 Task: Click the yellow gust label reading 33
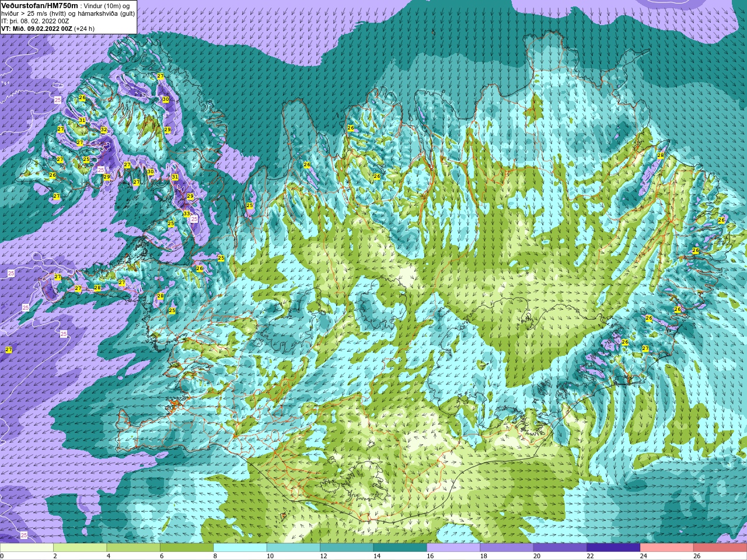(x=186, y=214)
